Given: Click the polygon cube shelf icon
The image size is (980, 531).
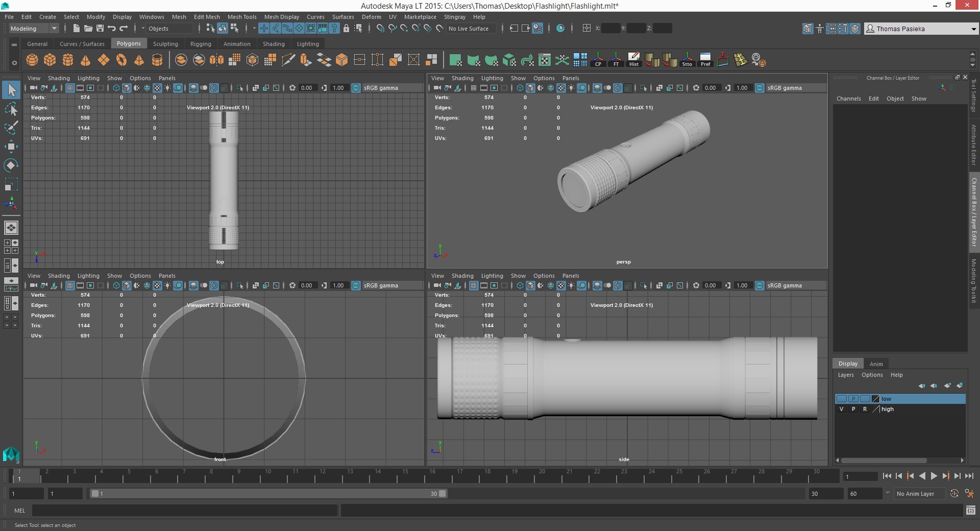Looking at the screenshot, I should click(50, 60).
